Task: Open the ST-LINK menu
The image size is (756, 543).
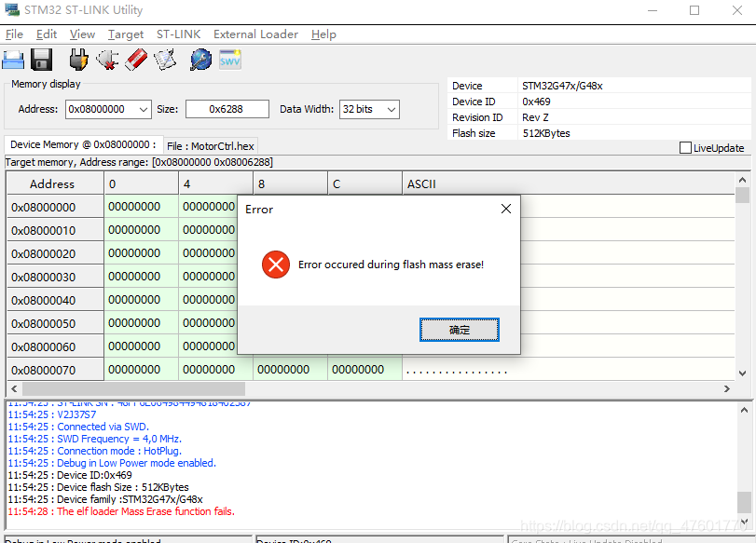Action: [x=178, y=34]
